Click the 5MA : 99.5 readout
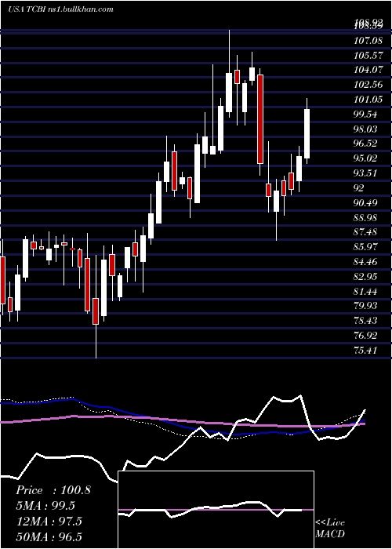This screenshot has height=549, width=392. (x=45, y=506)
